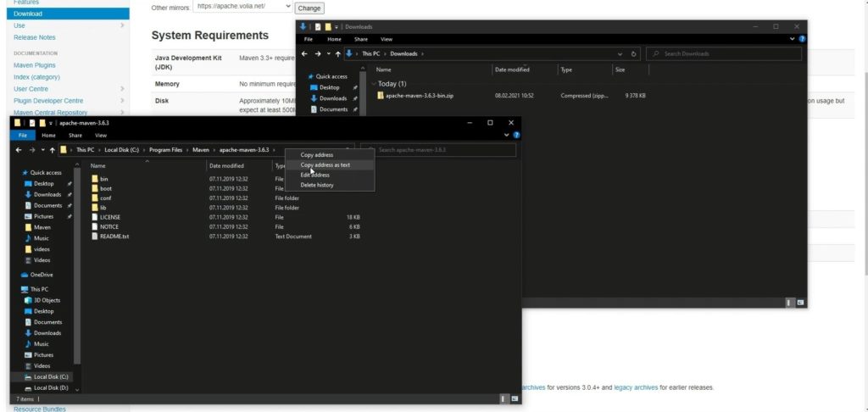This screenshot has height=412, width=868.
Task: Open Home tab in apache-maven-3.6.3 window
Action: pos(48,135)
